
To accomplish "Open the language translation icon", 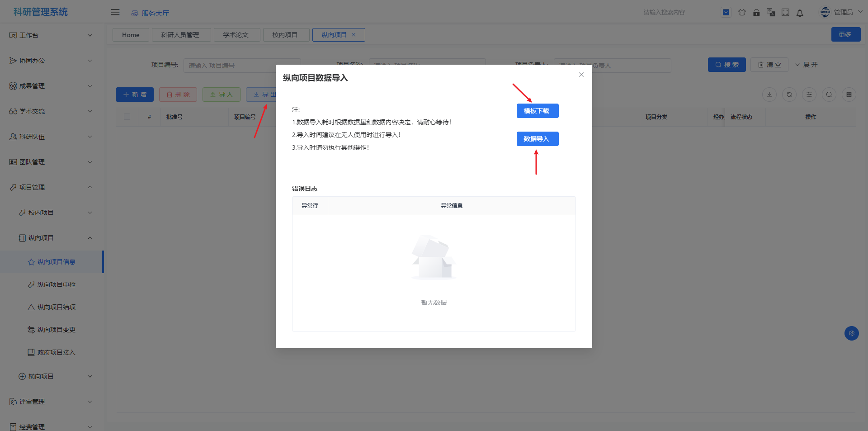I will click(771, 13).
